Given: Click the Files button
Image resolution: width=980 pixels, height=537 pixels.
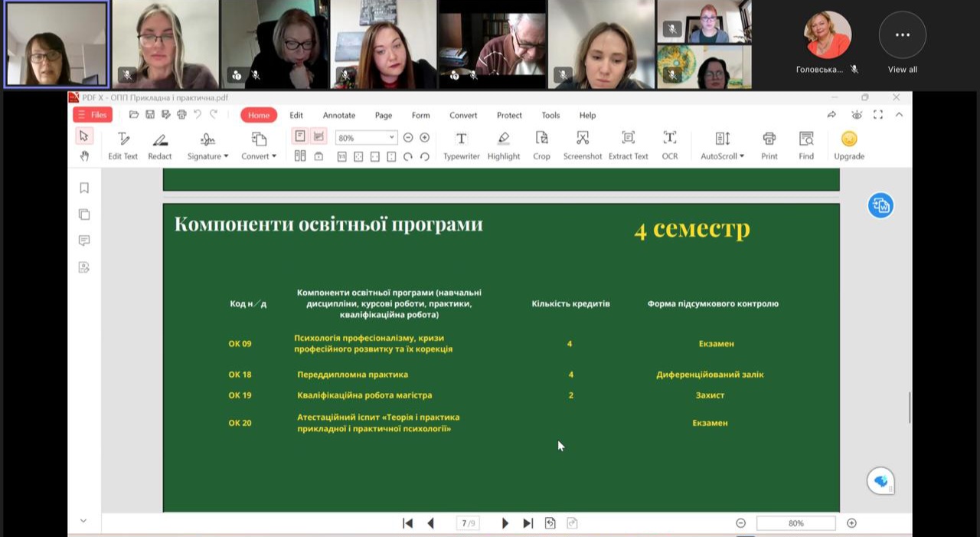Looking at the screenshot, I should point(93,115).
